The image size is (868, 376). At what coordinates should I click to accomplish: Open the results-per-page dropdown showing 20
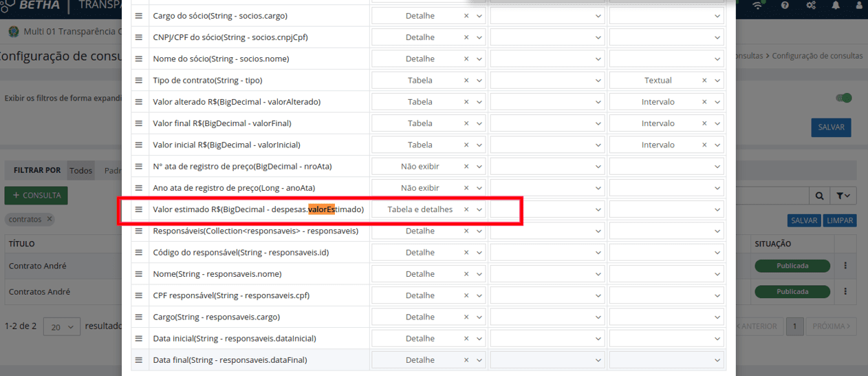(62, 326)
